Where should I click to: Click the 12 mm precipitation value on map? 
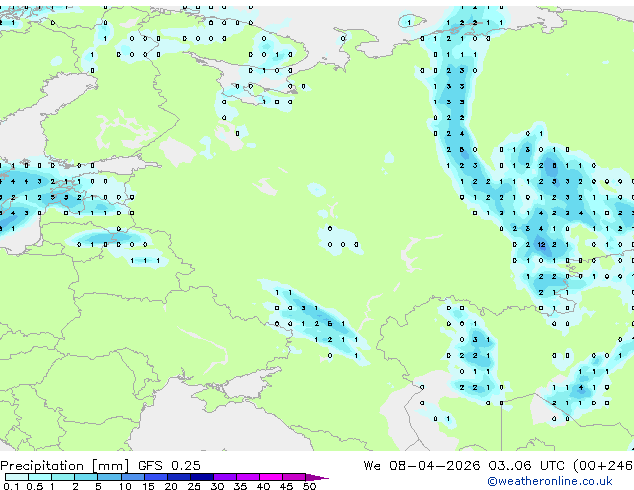click(x=541, y=245)
